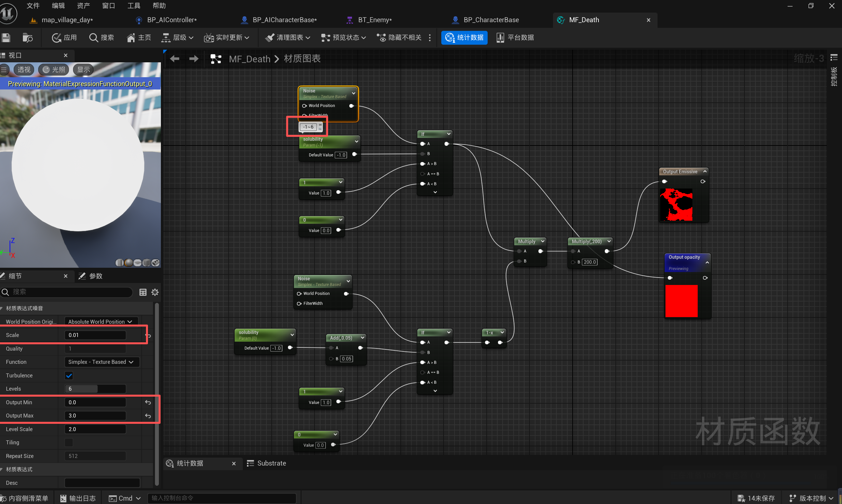Screen dimensions: 842x504
Task: Click the Save asset floppy disk icon
Action: 6,37
